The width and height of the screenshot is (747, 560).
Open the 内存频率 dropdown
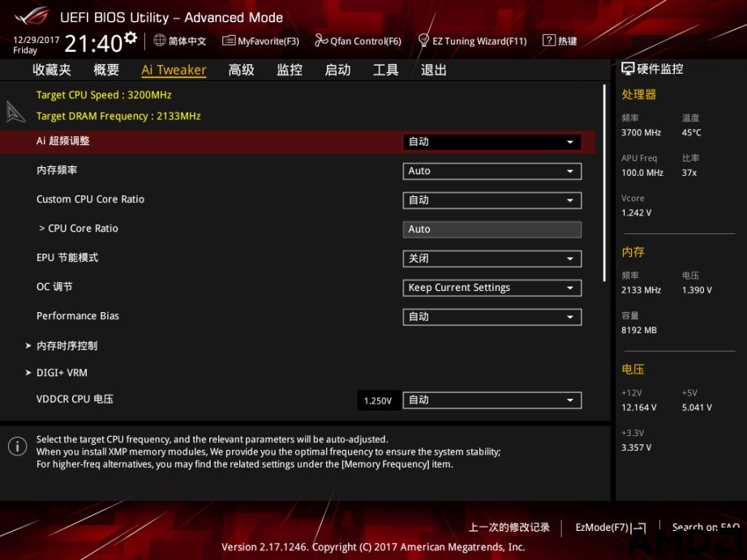coord(492,171)
